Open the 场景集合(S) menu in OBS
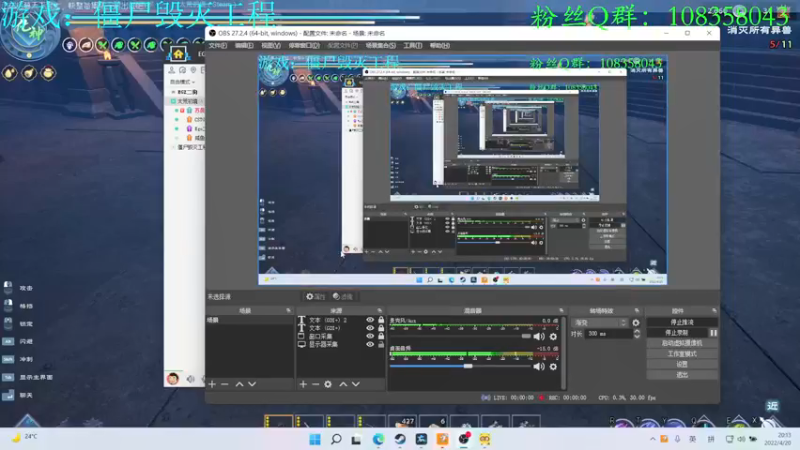The height and width of the screenshot is (450, 800). click(381, 45)
